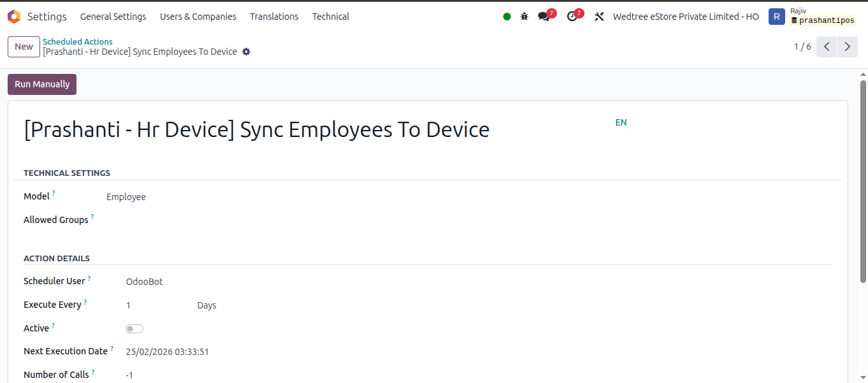868x383 pixels.
Task: Open the conversations messages icon
Action: click(544, 17)
